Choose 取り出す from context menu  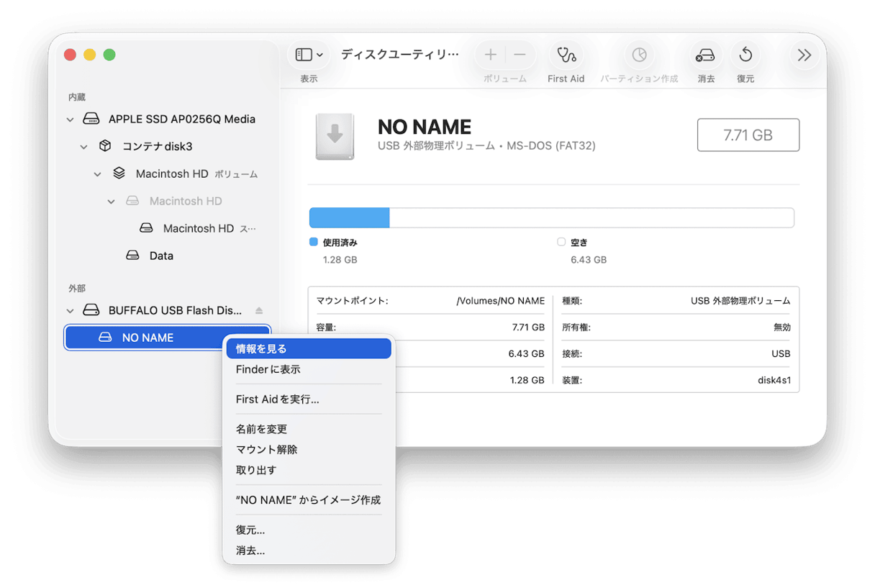pyautogui.click(x=309, y=471)
